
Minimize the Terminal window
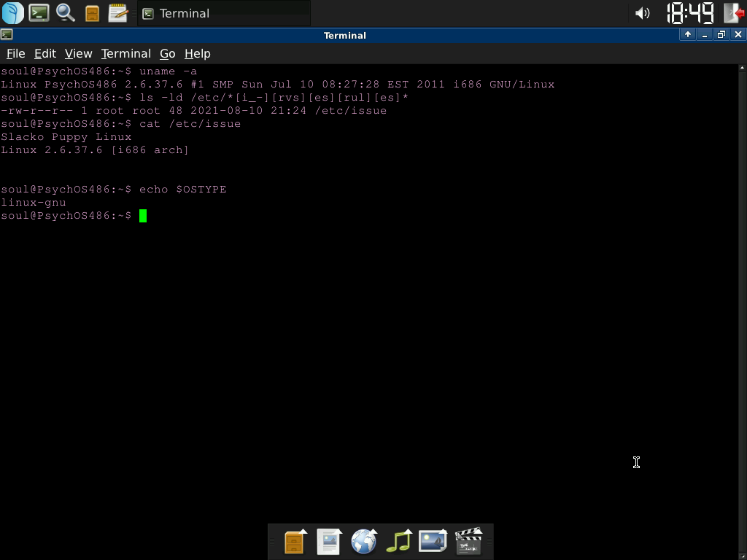click(704, 34)
